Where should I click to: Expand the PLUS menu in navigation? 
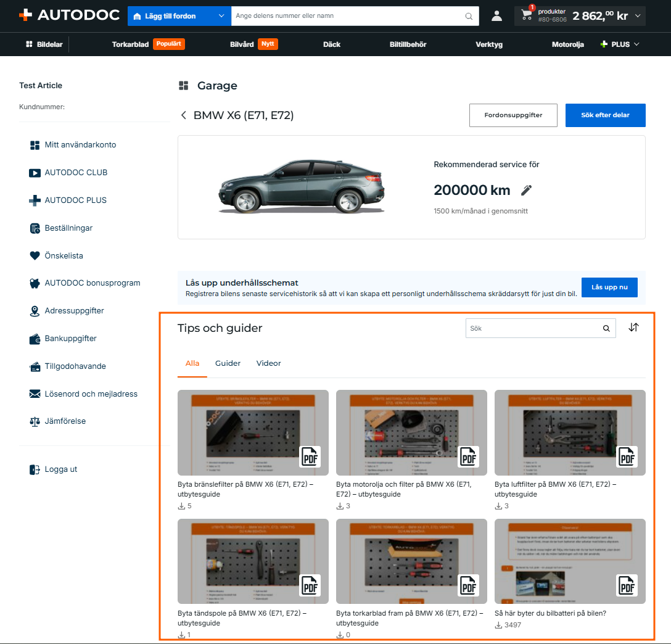pyautogui.click(x=620, y=44)
